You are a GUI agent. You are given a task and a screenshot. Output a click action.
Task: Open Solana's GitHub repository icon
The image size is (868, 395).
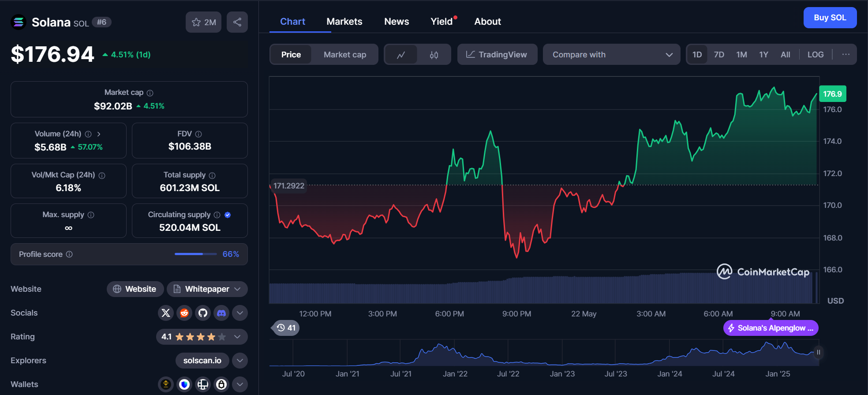(x=203, y=313)
